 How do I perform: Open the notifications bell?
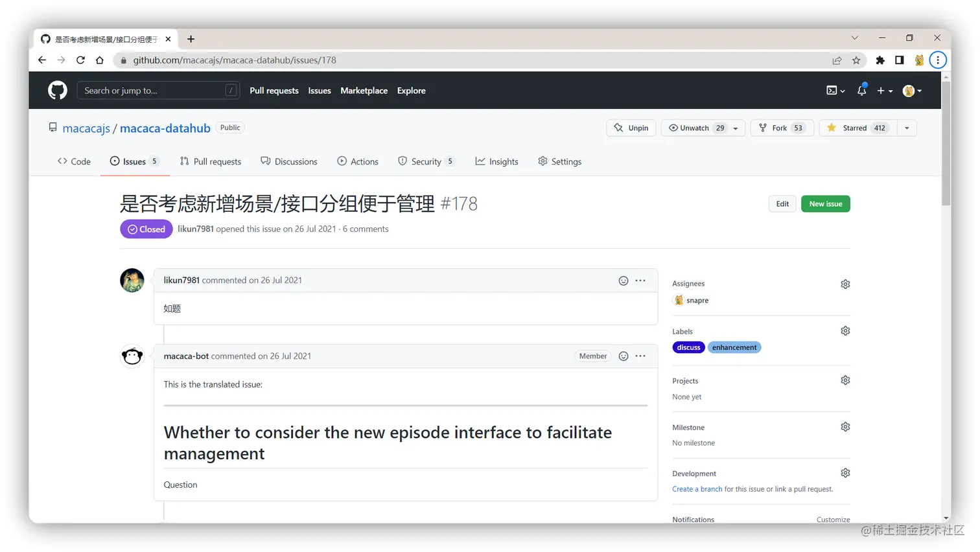[x=861, y=91]
